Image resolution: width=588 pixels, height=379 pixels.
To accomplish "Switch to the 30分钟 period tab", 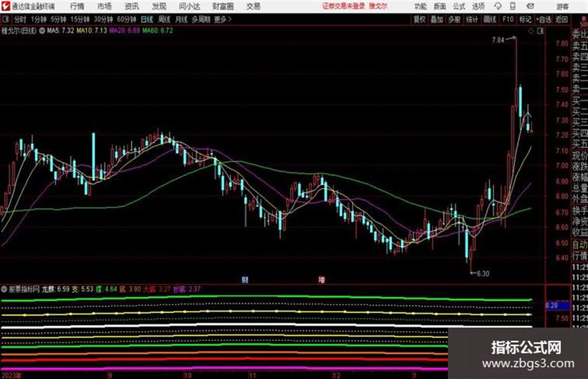I will tap(103, 19).
